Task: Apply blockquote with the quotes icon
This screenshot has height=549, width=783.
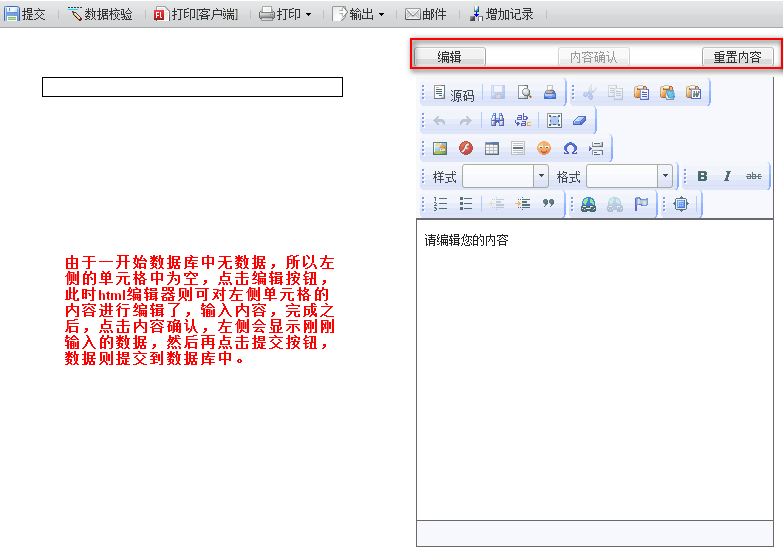Action: click(549, 204)
